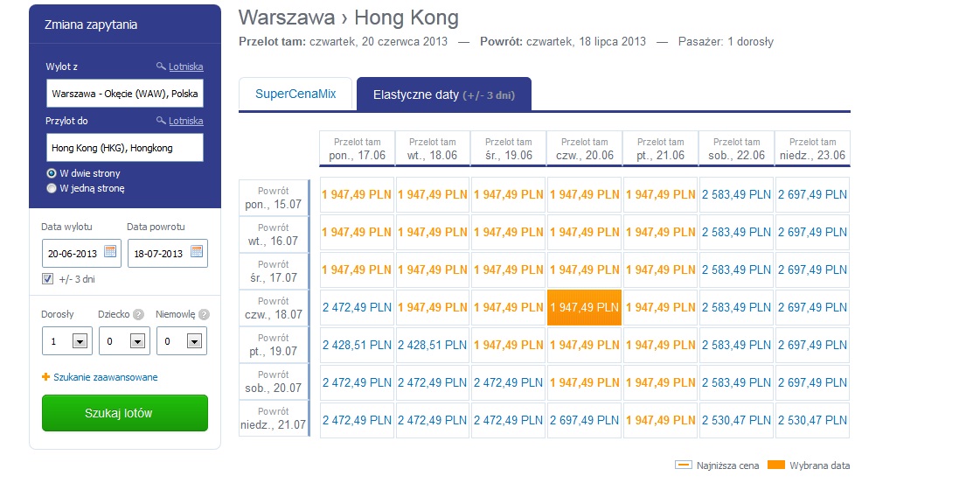Select row header Powrót sob., 20.07
Screen dimensions: 980x497
[x=274, y=381]
